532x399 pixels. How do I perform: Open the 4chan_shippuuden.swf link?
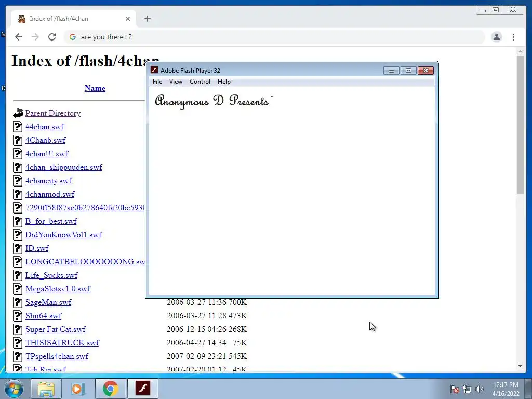[x=64, y=167]
